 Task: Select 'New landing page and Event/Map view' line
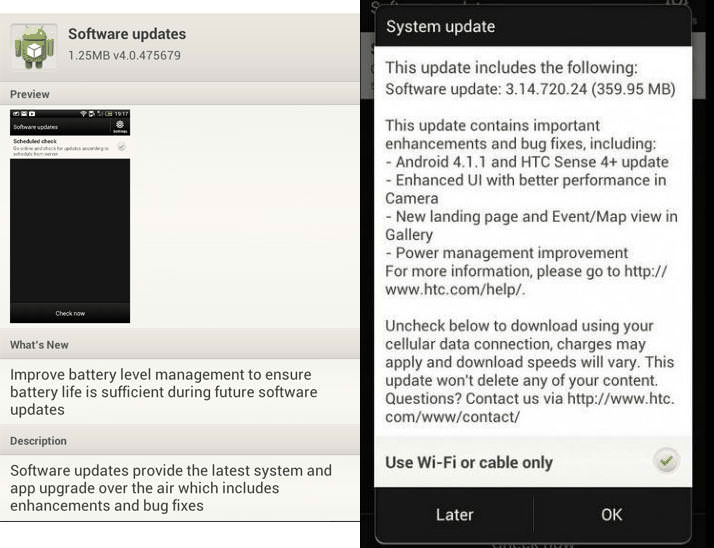click(531, 225)
